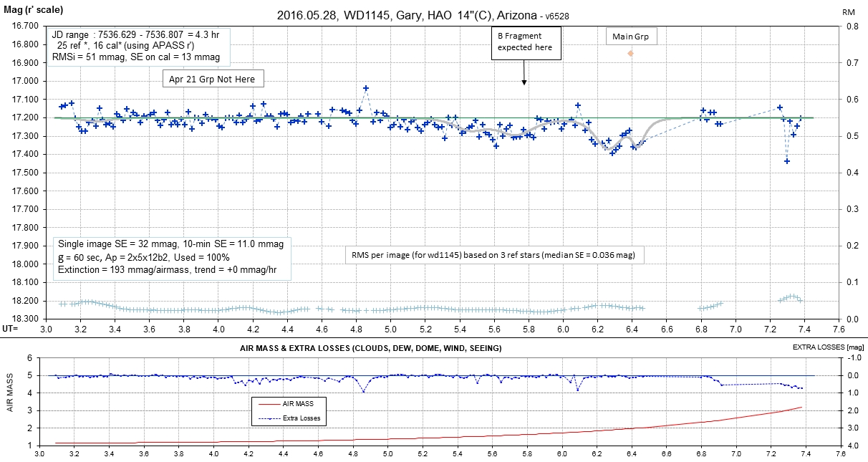Click the '6' air mass axis value

(29, 357)
